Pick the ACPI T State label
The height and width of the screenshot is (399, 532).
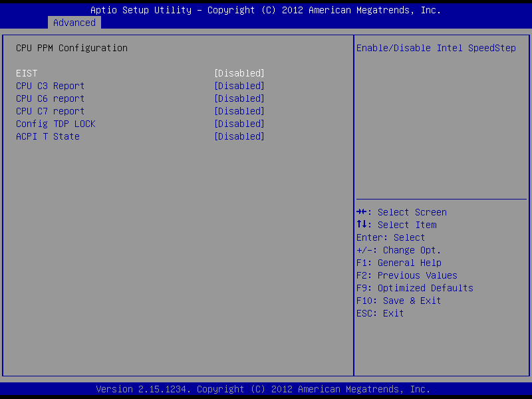[x=48, y=136]
